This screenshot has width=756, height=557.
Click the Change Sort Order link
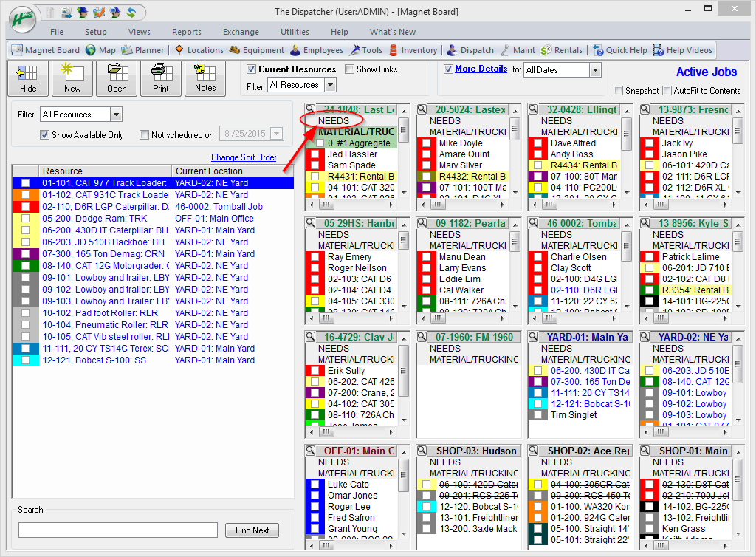pyautogui.click(x=244, y=157)
